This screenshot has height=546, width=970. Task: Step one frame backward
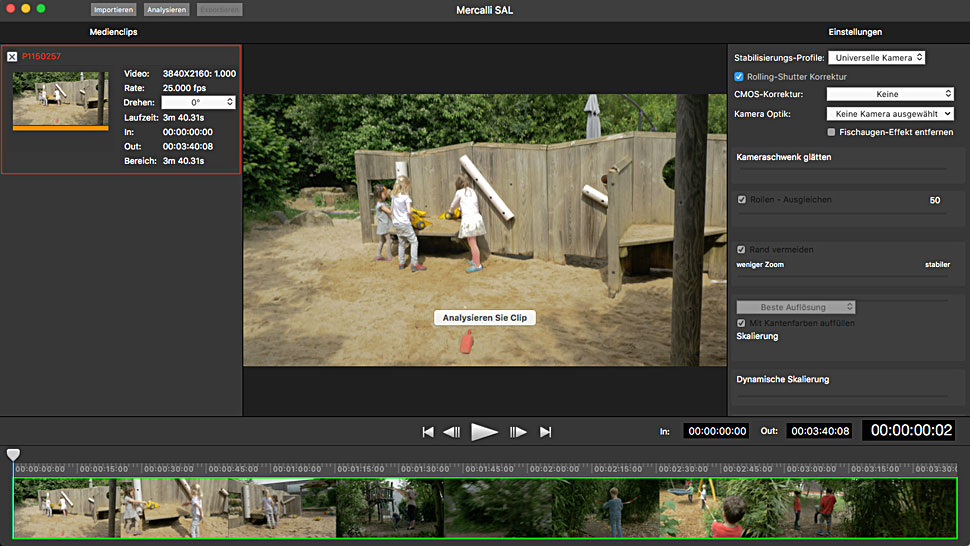coord(452,432)
